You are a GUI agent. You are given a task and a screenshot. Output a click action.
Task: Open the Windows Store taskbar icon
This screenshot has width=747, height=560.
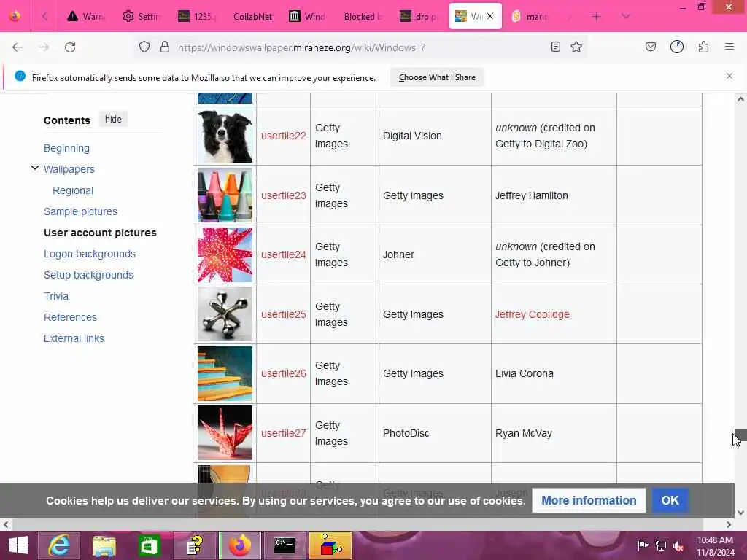point(149,545)
